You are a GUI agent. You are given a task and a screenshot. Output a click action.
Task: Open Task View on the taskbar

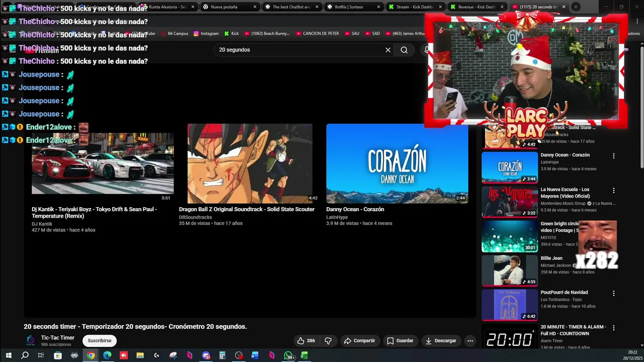(x=41, y=355)
